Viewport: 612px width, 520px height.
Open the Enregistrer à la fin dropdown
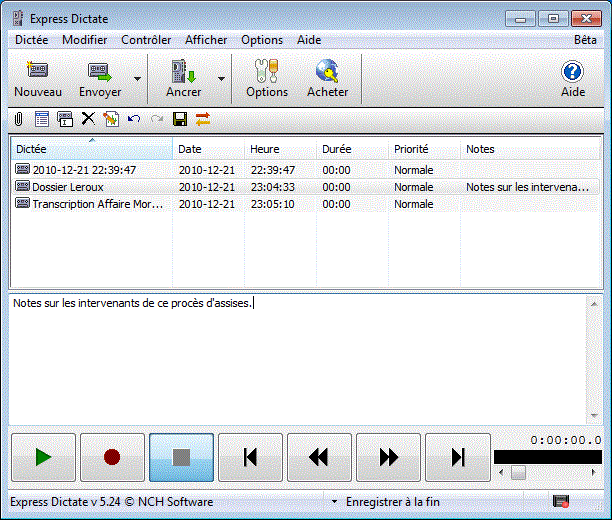pyautogui.click(x=334, y=502)
